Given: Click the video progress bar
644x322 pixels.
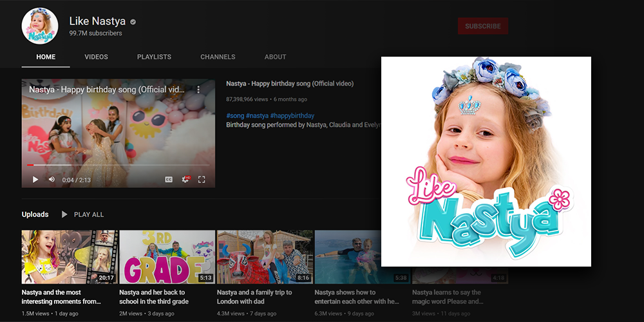Looking at the screenshot, I should (118, 165).
